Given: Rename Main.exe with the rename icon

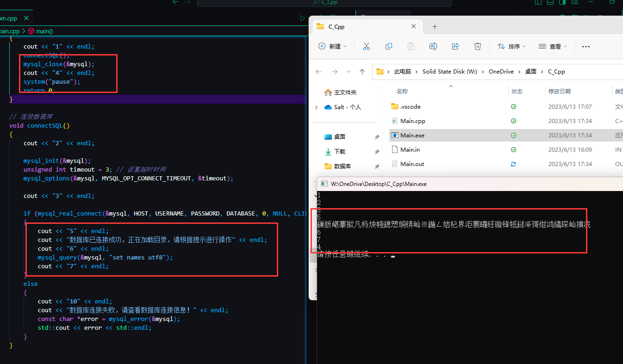Looking at the screenshot, I should (433, 46).
